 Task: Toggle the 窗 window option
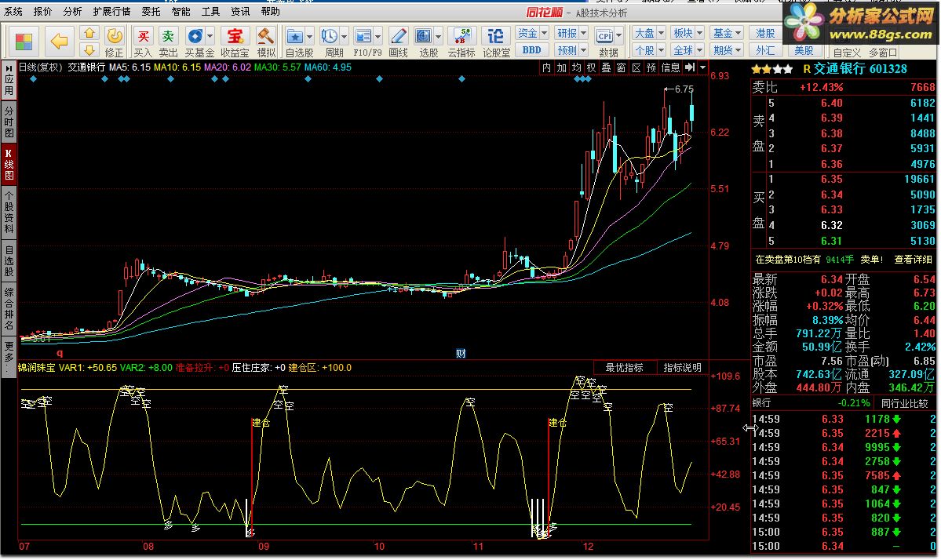tap(622, 67)
